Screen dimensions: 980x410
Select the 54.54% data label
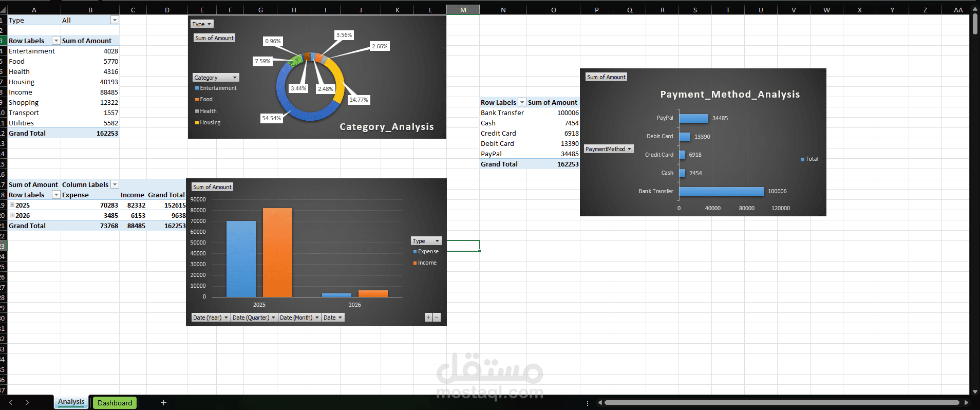(x=272, y=118)
